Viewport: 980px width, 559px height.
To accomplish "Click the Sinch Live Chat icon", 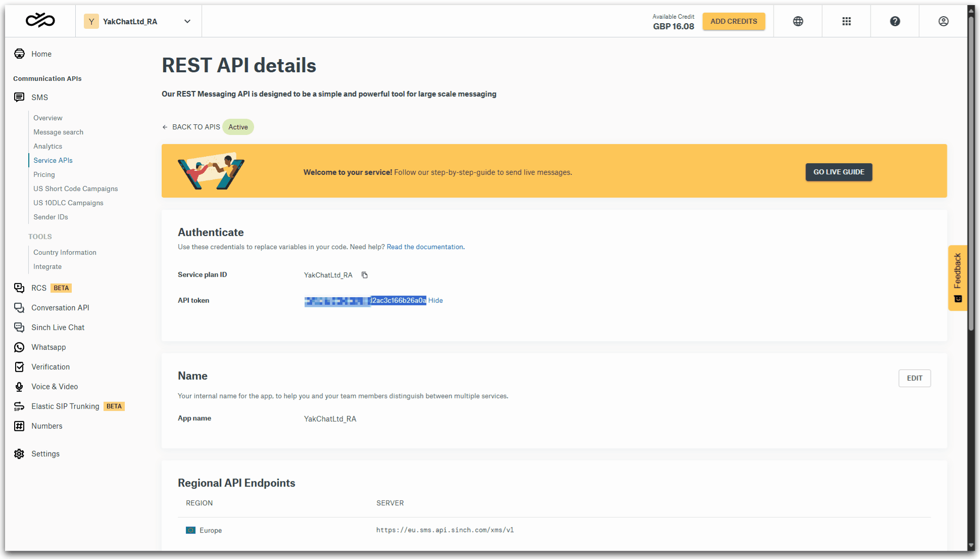I will 19,328.
